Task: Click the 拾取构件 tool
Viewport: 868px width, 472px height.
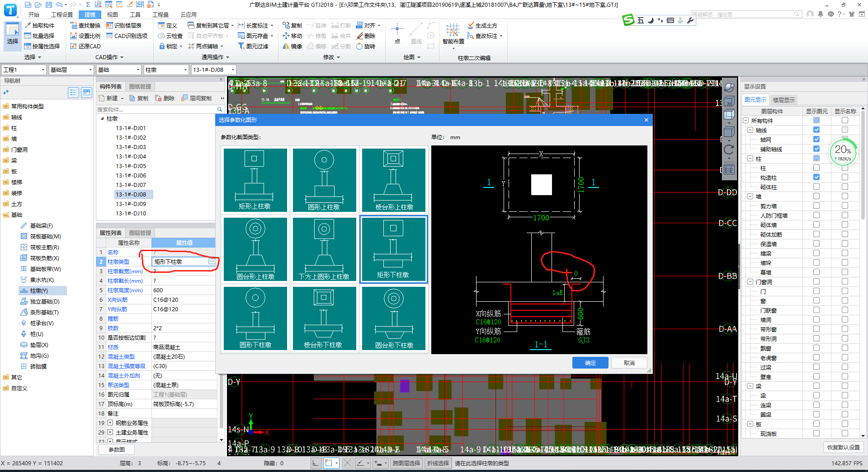Action: [x=40, y=25]
